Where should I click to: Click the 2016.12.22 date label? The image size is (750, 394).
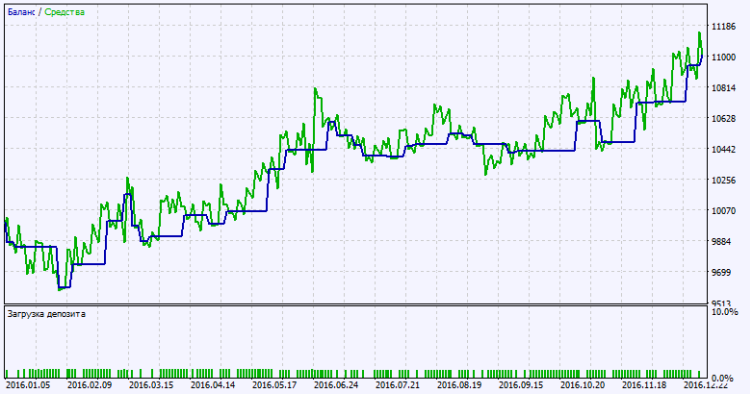click(706, 385)
